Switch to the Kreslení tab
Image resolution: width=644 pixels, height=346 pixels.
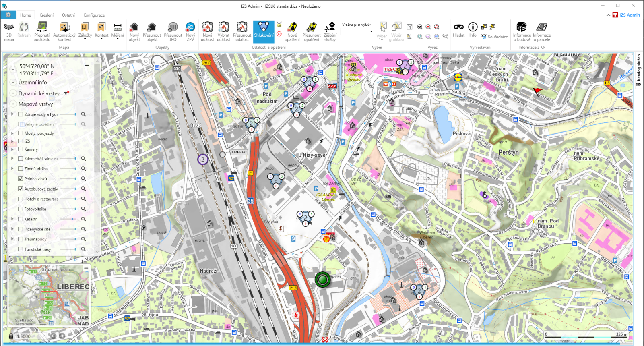coord(46,15)
